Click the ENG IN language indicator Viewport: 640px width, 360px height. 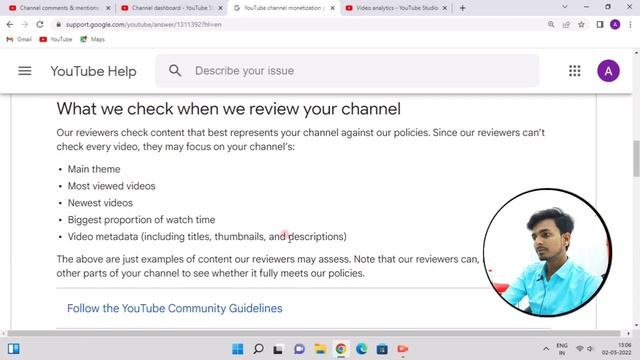tap(562, 349)
